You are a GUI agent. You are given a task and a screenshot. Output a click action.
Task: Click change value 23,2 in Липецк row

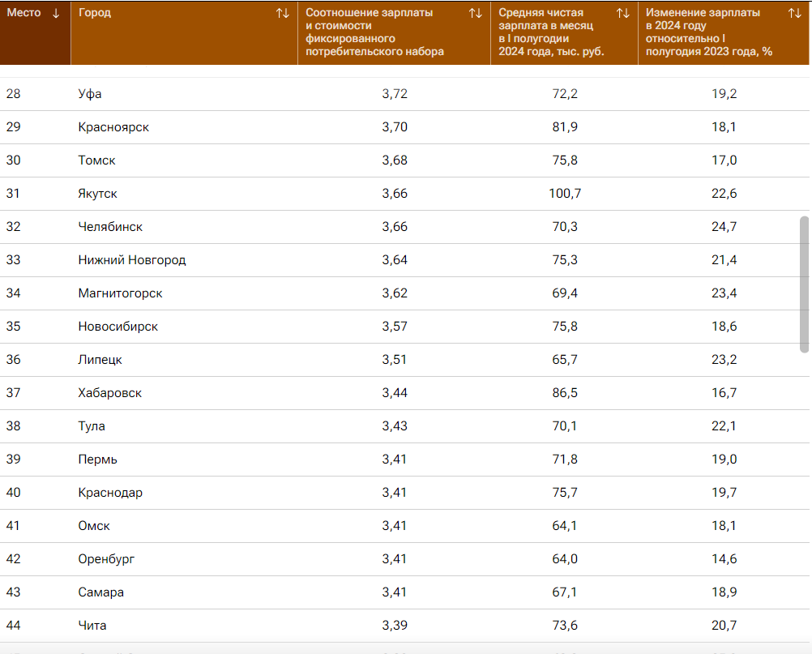(x=724, y=359)
